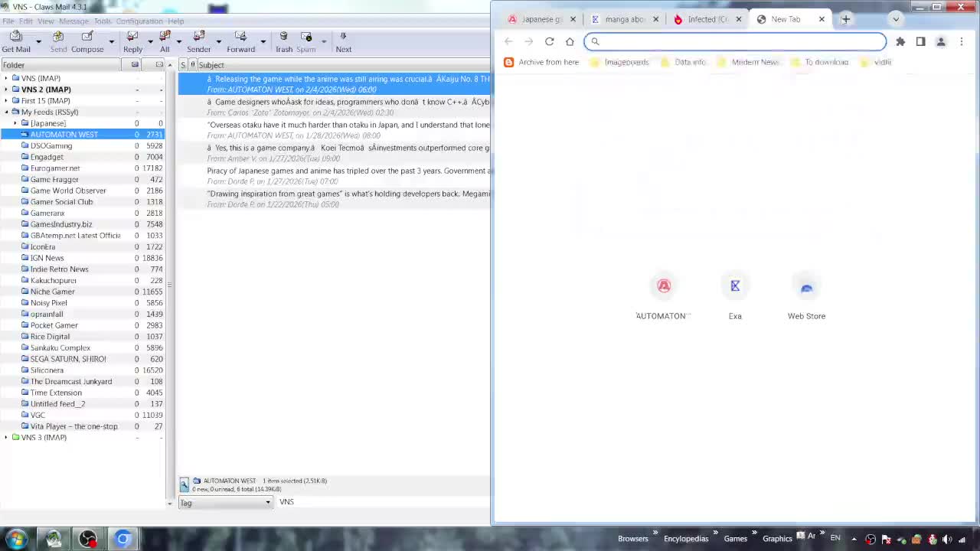Open the Get Mail dropdown arrow
980x551 pixels.
[x=38, y=41]
